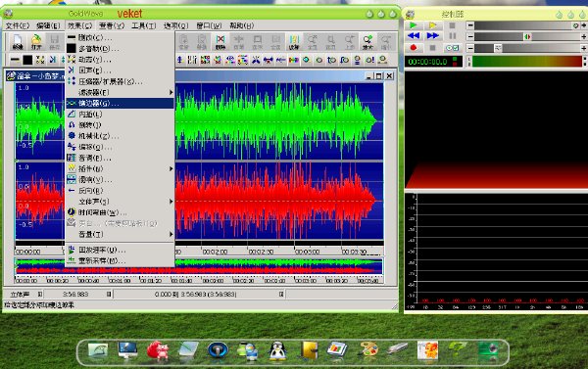Click the Delete (red X) toolbar icon

tap(220, 41)
